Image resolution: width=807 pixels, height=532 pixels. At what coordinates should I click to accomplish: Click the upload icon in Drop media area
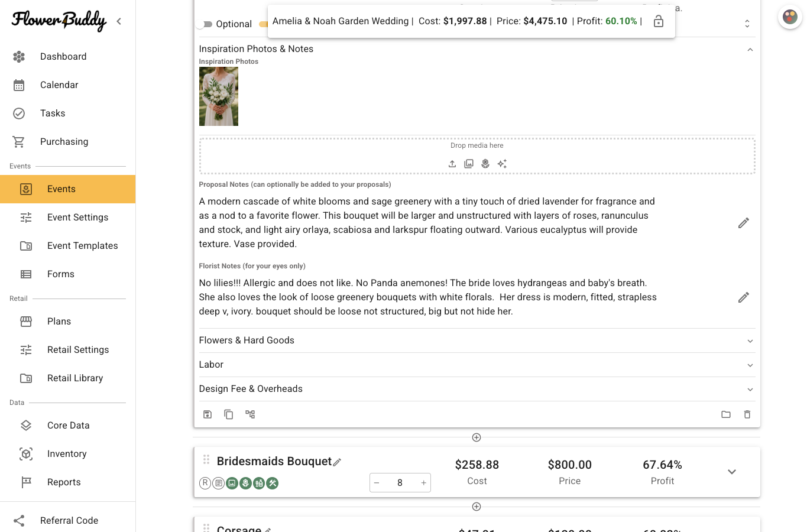[x=452, y=164]
